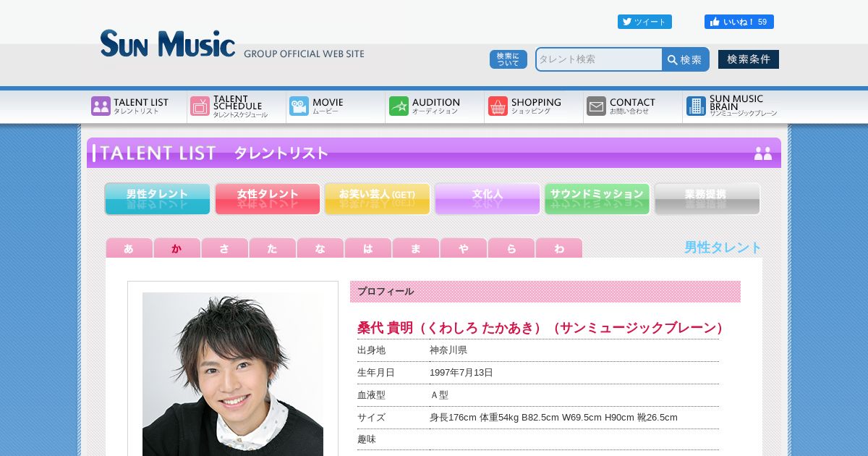Open SHOPPING menu item
This screenshot has height=456, width=868.
pos(534,106)
